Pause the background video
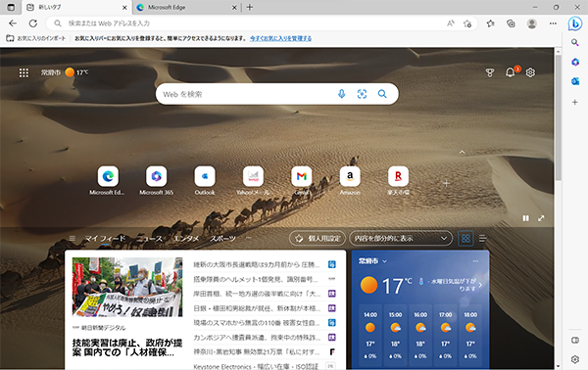588x370 pixels. 525,218
